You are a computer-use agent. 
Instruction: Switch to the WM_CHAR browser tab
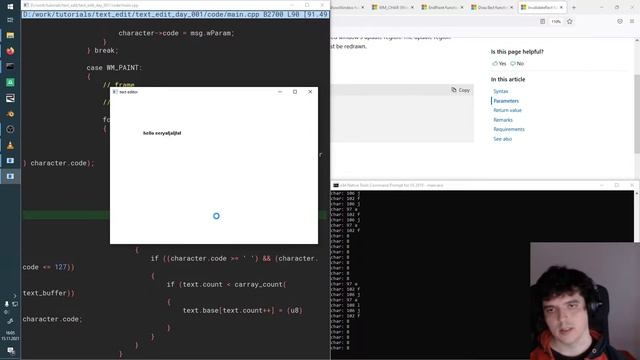tap(393, 7)
